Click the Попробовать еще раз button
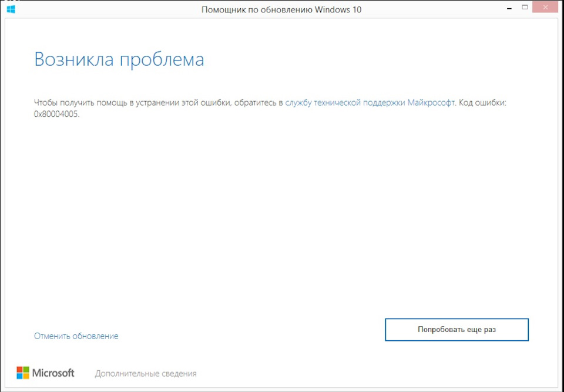 pyautogui.click(x=457, y=329)
